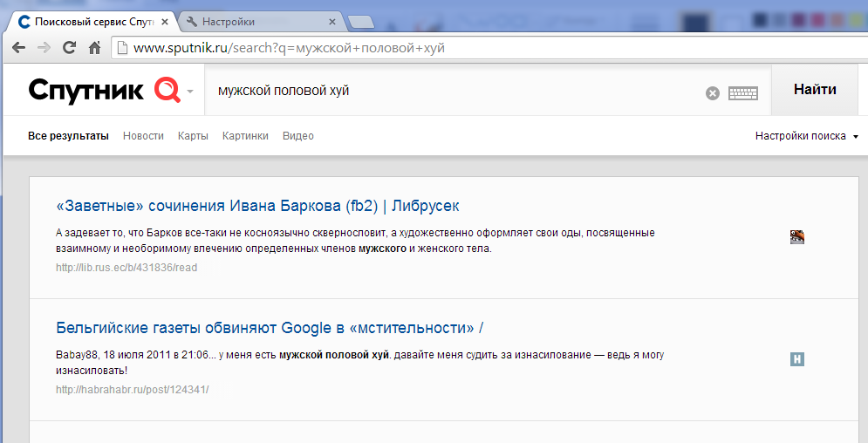Select the Карты search tab
Screen dimensions: 868x443
click(x=193, y=136)
